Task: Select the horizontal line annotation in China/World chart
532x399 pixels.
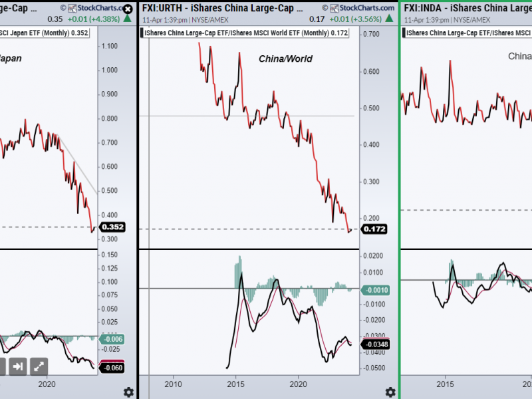Action: point(247,116)
